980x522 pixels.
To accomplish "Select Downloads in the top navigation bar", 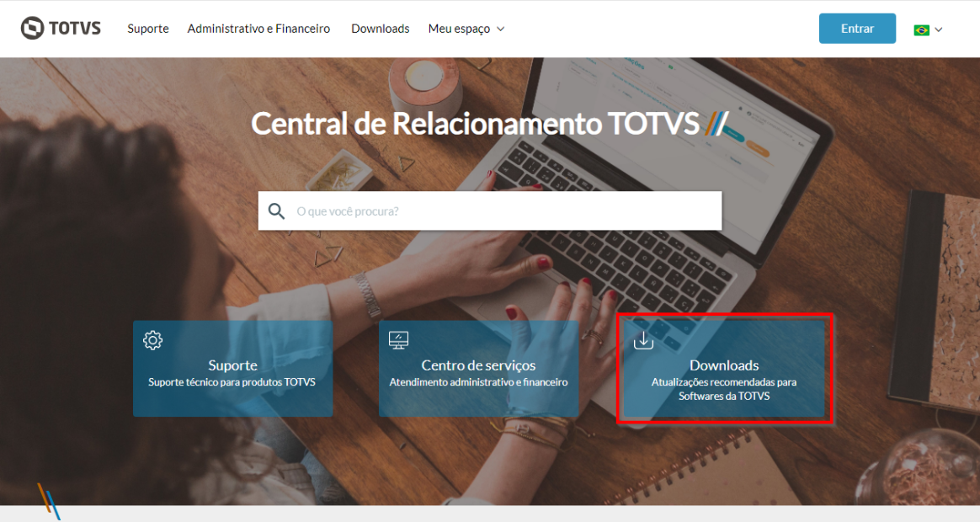I will click(x=380, y=29).
